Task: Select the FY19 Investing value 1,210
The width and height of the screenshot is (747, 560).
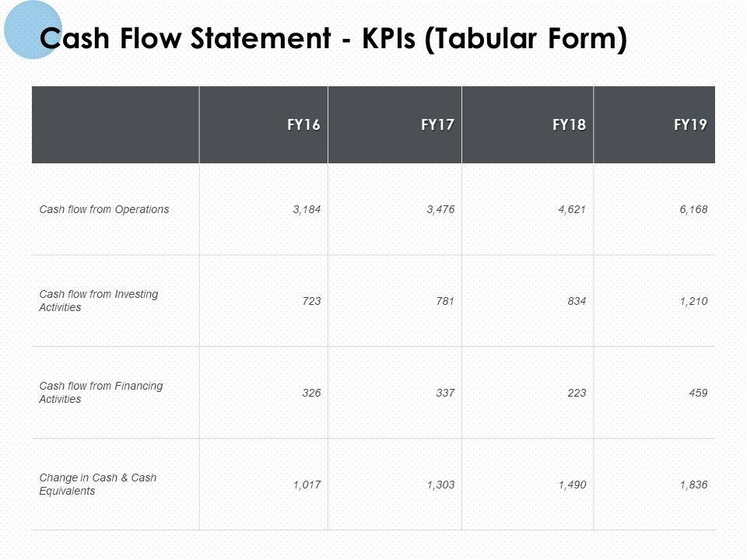Action: (x=693, y=301)
